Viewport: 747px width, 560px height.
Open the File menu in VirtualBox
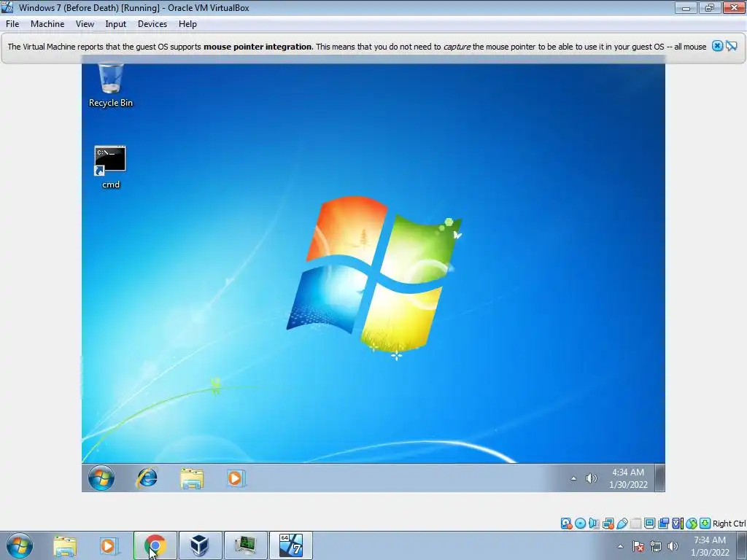click(x=12, y=24)
